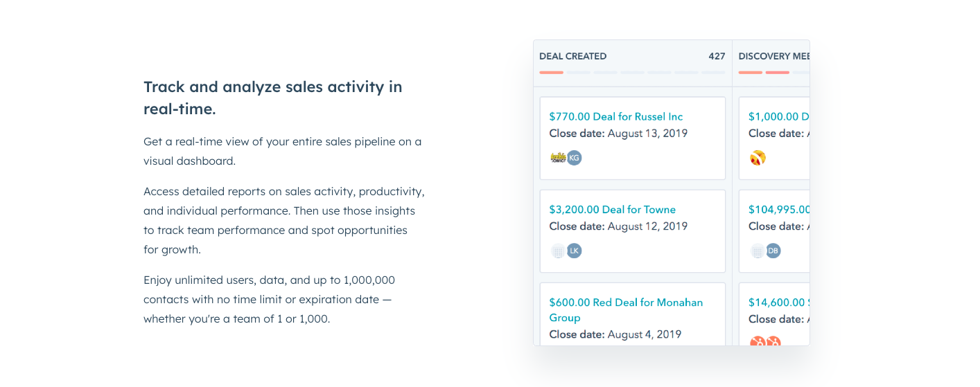Screen dimensions: 980x387
Task: Click the Track and analyze sales activity heading
Action: pos(272,98)
